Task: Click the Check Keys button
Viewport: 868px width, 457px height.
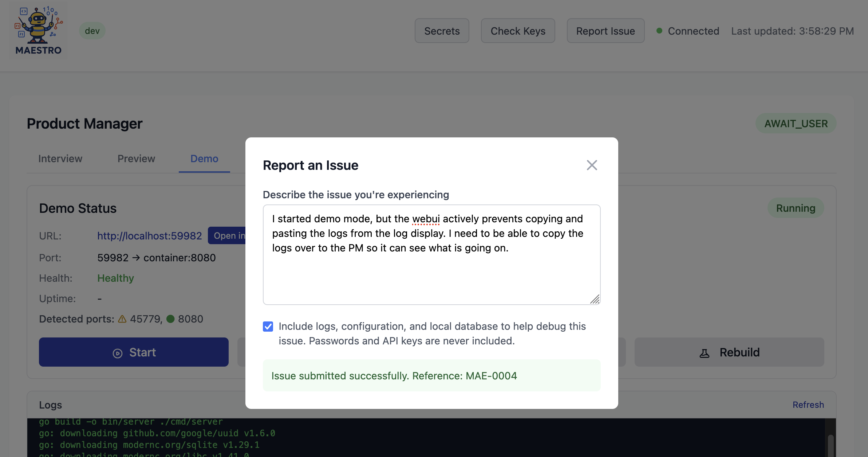Action: coord(518,31)
